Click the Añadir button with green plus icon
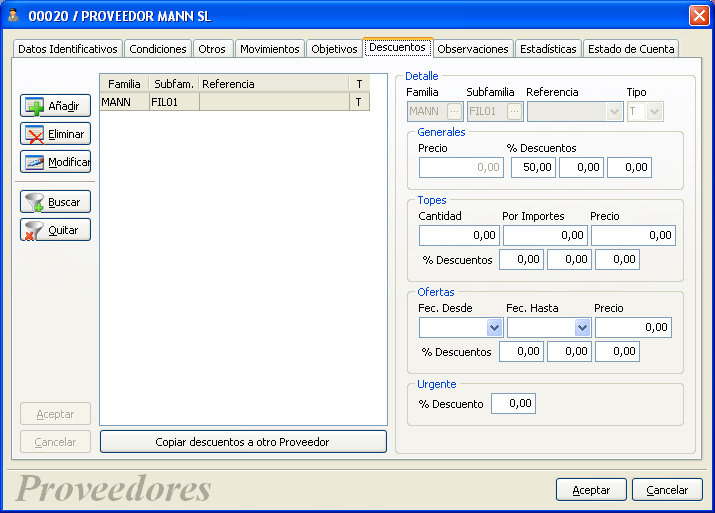This screenshot has height=513, width=715. 55,106
